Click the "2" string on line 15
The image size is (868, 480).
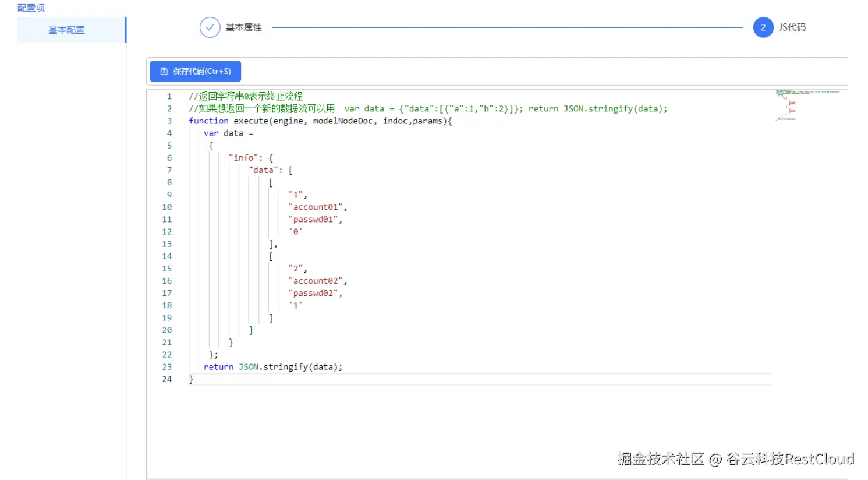pyautogui.click(x=296, y=269)
